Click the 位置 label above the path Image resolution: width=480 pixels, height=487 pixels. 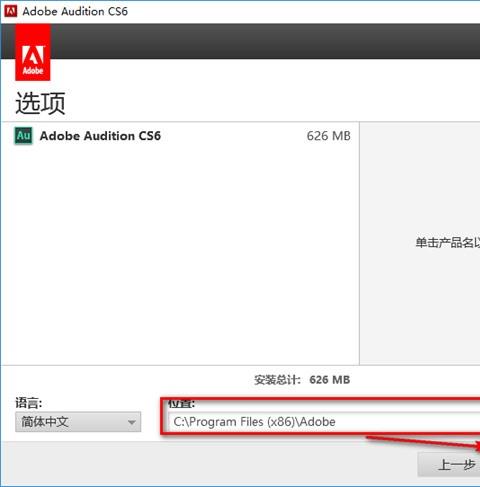[181, 404]
